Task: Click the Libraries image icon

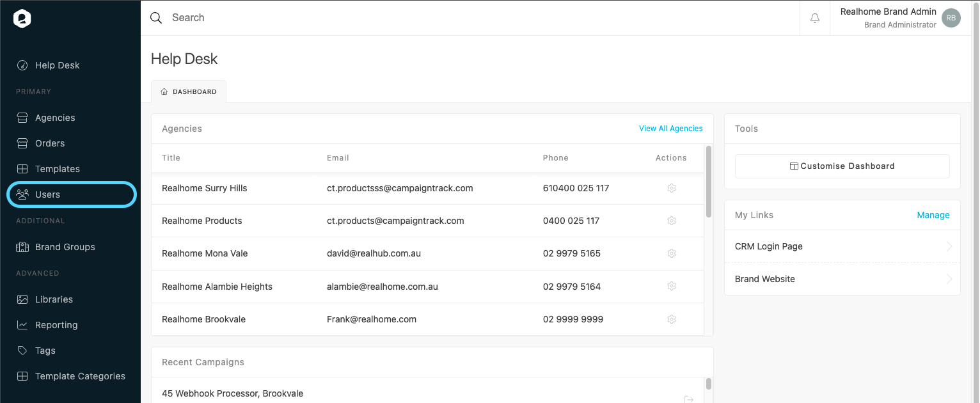Action: (x=22, y=299)
